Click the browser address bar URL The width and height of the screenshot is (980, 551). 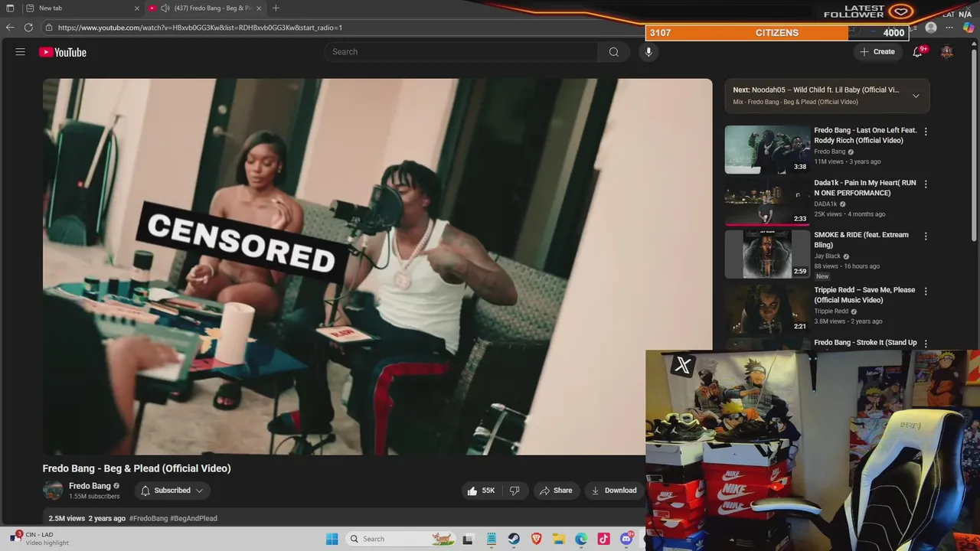(x=200, y=28)
